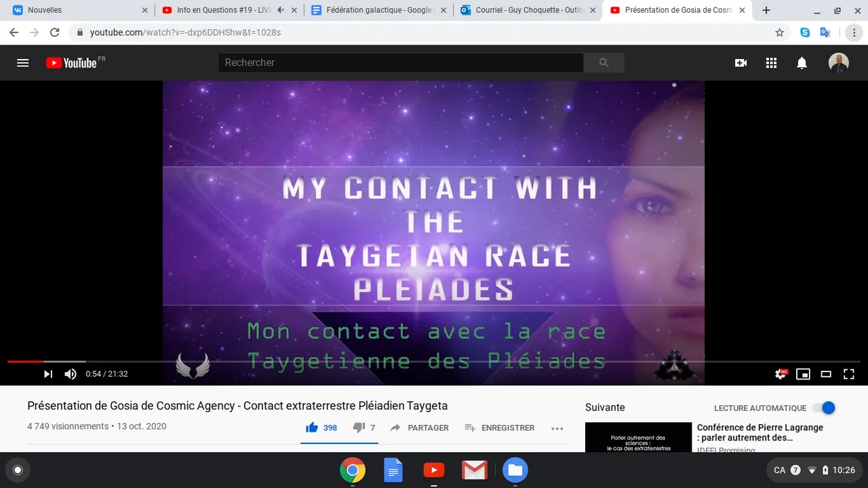This screenshot has width=868, height=488.
Task: Open the Google Translate extension
Action: [825, 33]
